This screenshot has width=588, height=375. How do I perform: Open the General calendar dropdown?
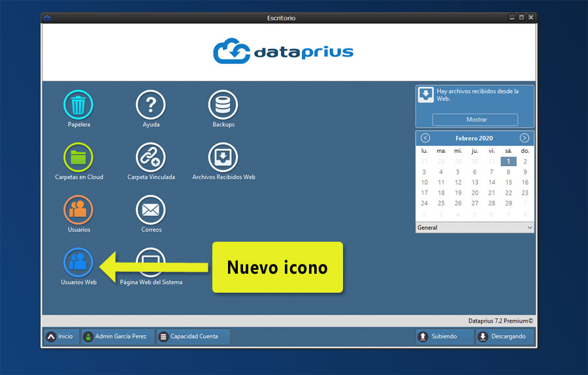pos(475,227)
